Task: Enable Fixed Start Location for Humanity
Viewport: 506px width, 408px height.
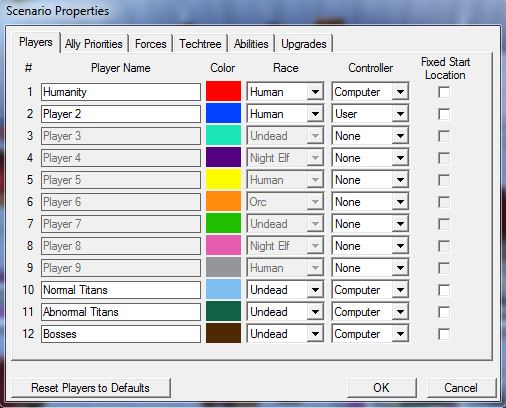Action: [x=444, y=92]
